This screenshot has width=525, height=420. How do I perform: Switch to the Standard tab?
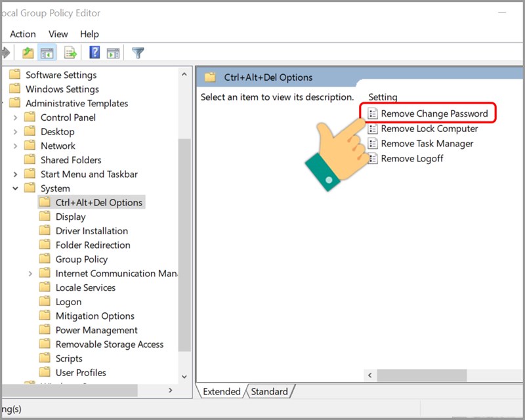pos(269,392)
